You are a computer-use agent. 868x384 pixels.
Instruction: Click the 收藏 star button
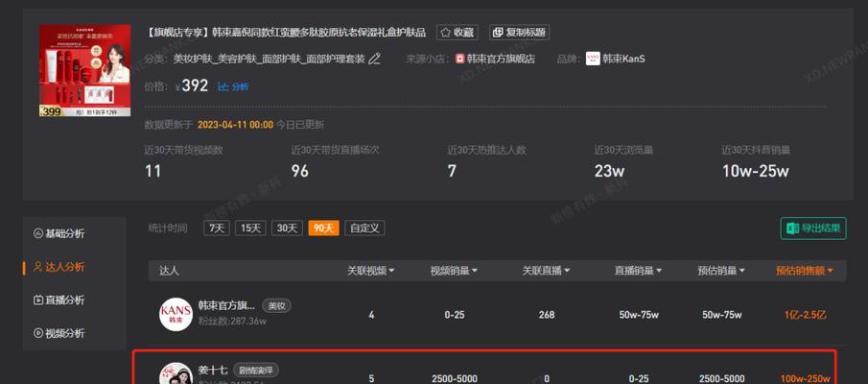click(457, 32)
